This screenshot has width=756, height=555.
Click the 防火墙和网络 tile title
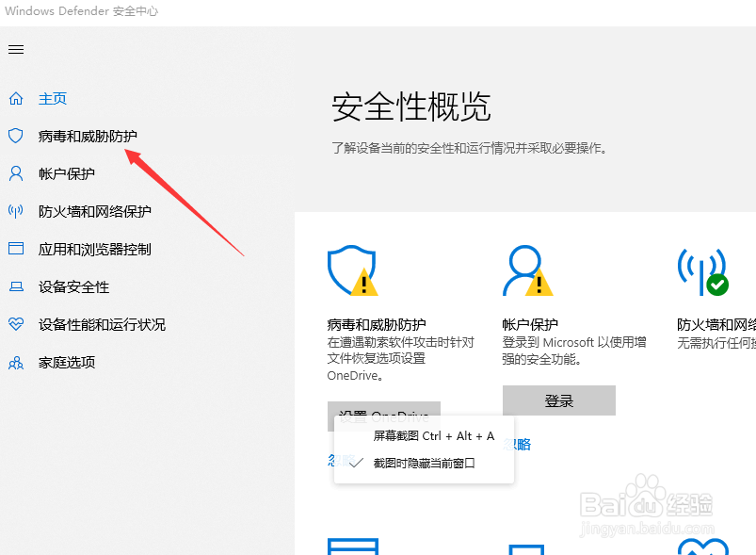pyautogui.click(x=716, y=324)
